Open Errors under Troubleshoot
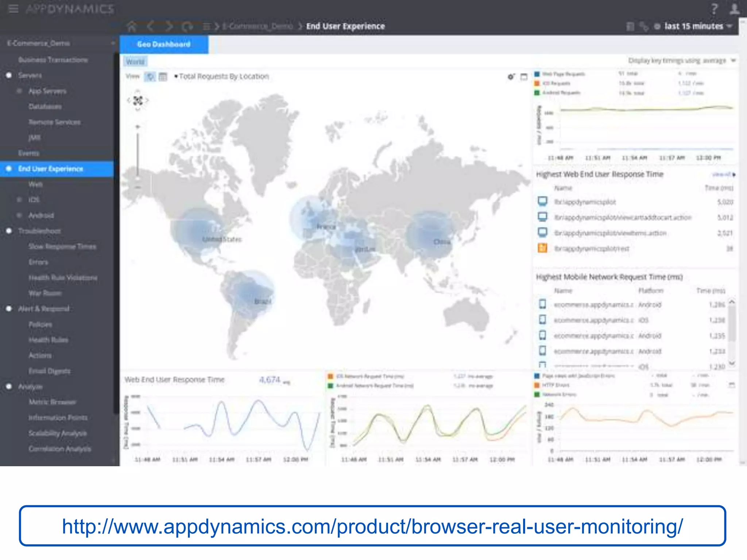This screenshot has height=560, width=747. [38, 262]
